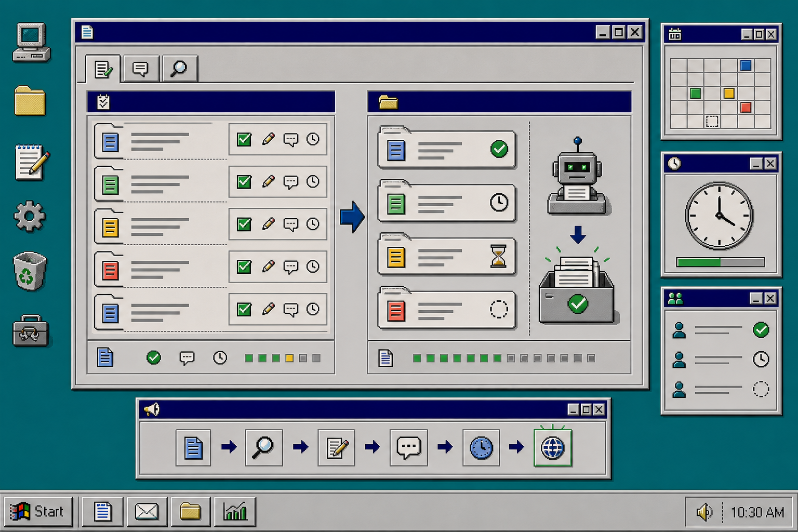Open the settings gear desktop icon
Viewport: 798px width, 532px height.
pos(30,216)
